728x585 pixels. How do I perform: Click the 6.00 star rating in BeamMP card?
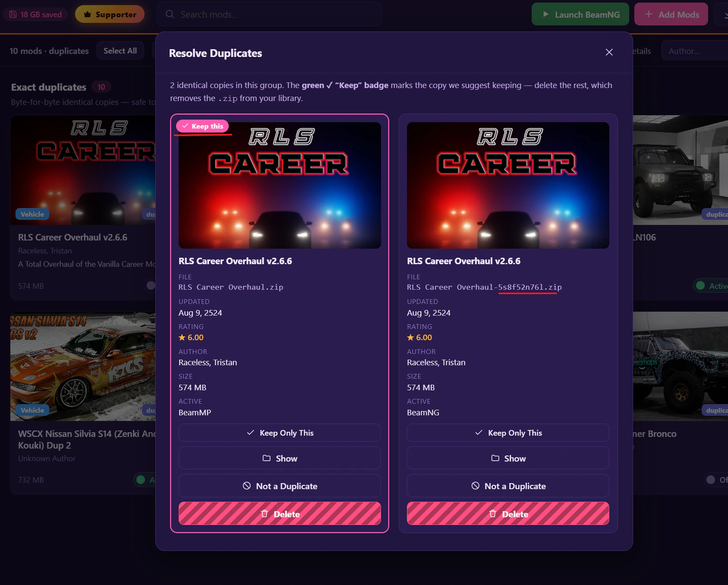pos(191,337)
